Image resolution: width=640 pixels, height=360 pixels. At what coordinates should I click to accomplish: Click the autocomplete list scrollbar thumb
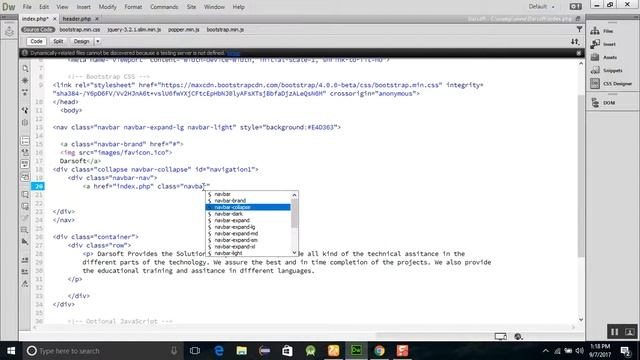pos(294,213)
